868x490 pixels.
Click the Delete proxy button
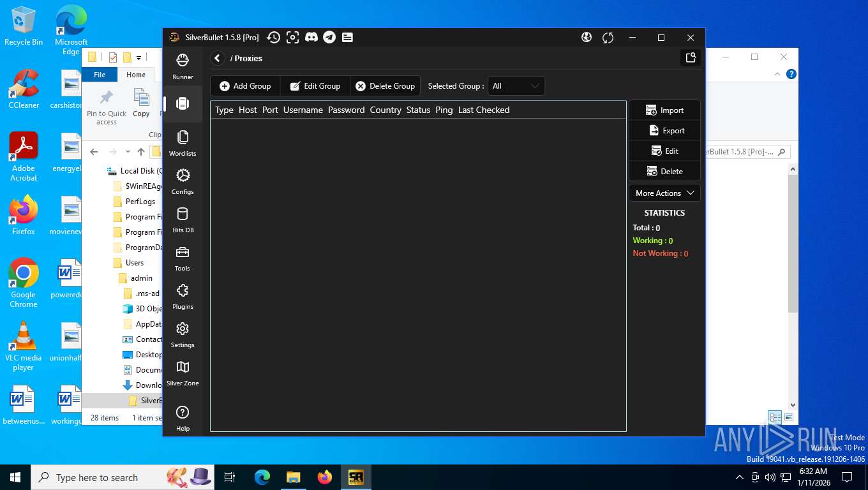coord(664,172)
